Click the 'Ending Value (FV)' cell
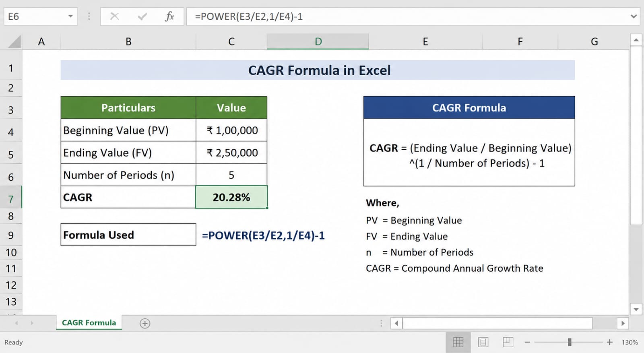 coord(128,153)
